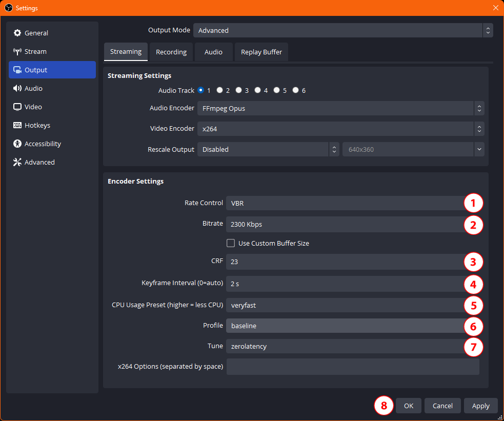
Task: Open the Rescale Output Disabled dropdown
Action: [268, 149]
